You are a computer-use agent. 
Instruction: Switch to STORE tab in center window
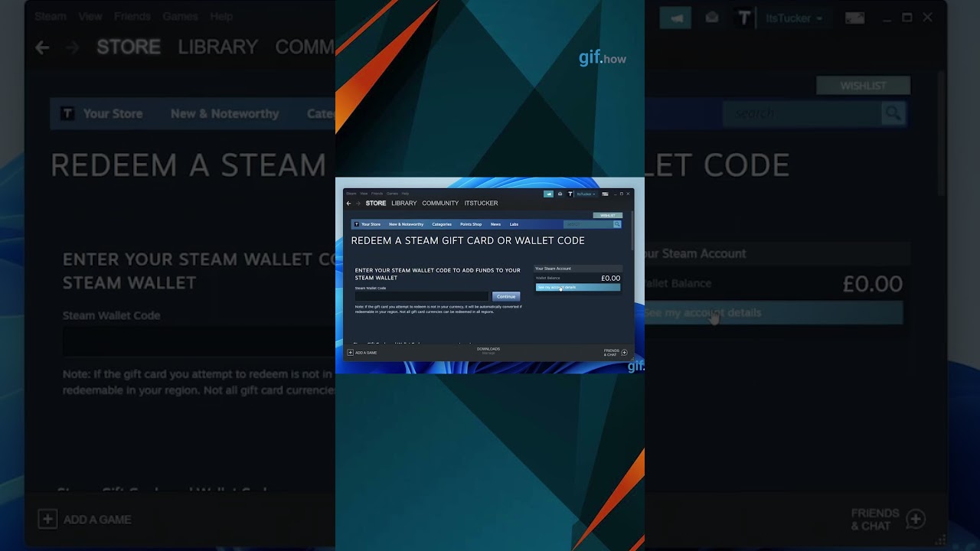click(376, 204)
